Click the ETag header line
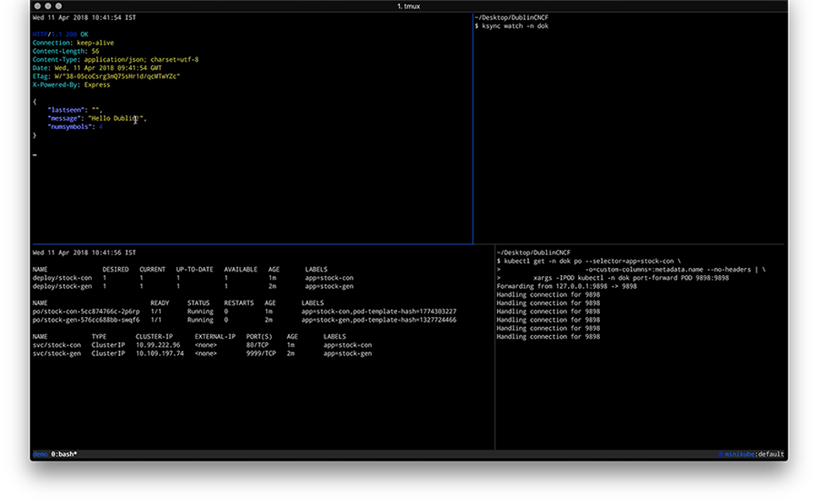 pos(106,76)
